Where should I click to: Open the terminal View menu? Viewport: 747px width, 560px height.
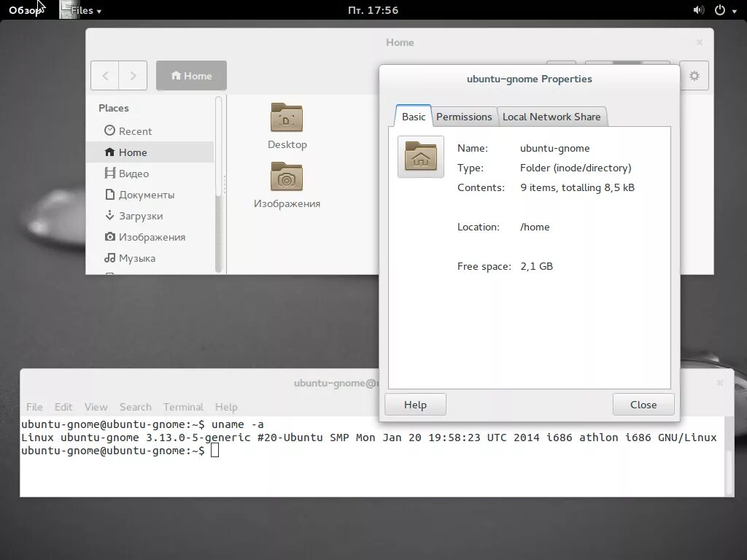coord(96,407)
